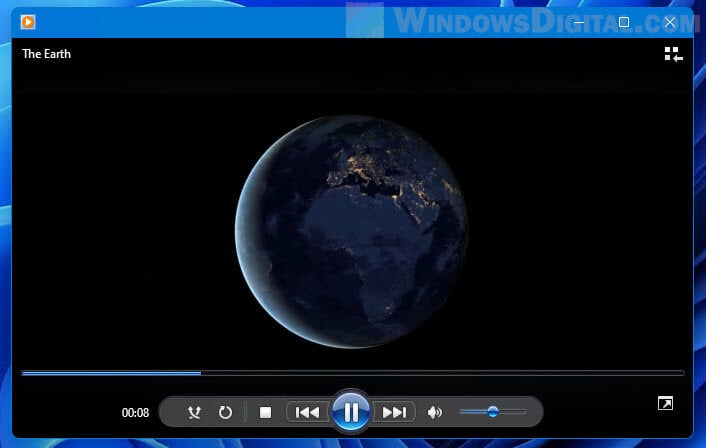Viewport: 706px width, 448px height.
Task: Pause the video with the center button
Action: pos(351,412)
